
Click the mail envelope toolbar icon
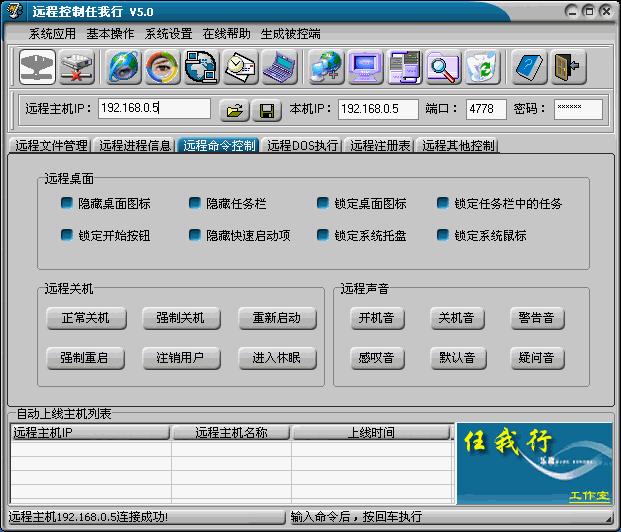[240, 66]
